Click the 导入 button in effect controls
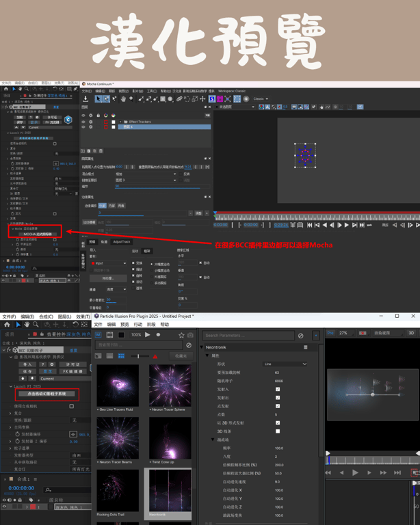420x525 pixels. (x=27, y=364)
